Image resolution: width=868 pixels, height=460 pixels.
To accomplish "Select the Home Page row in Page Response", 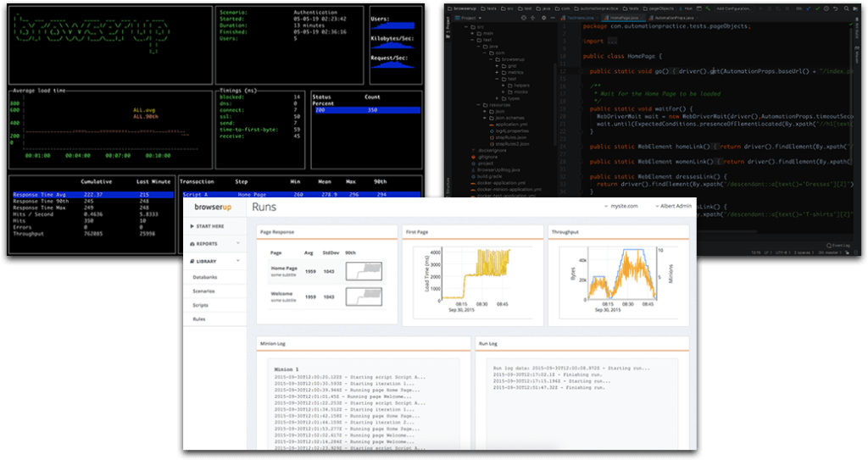I will coord(326,271).
